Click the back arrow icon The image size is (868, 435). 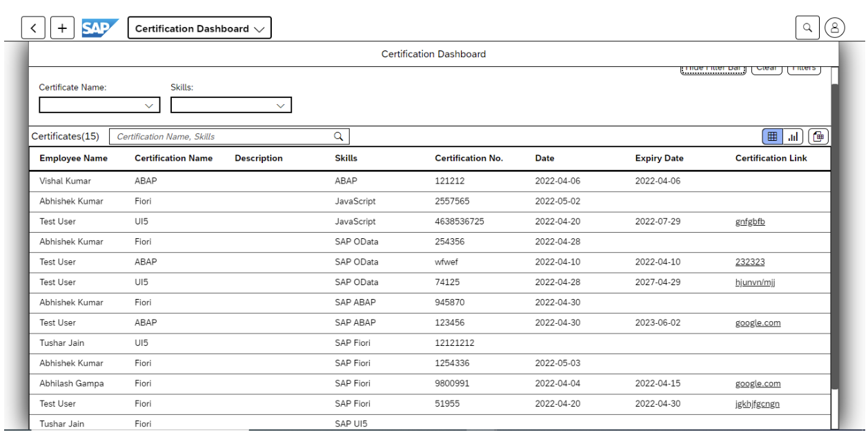coord(33,27)
